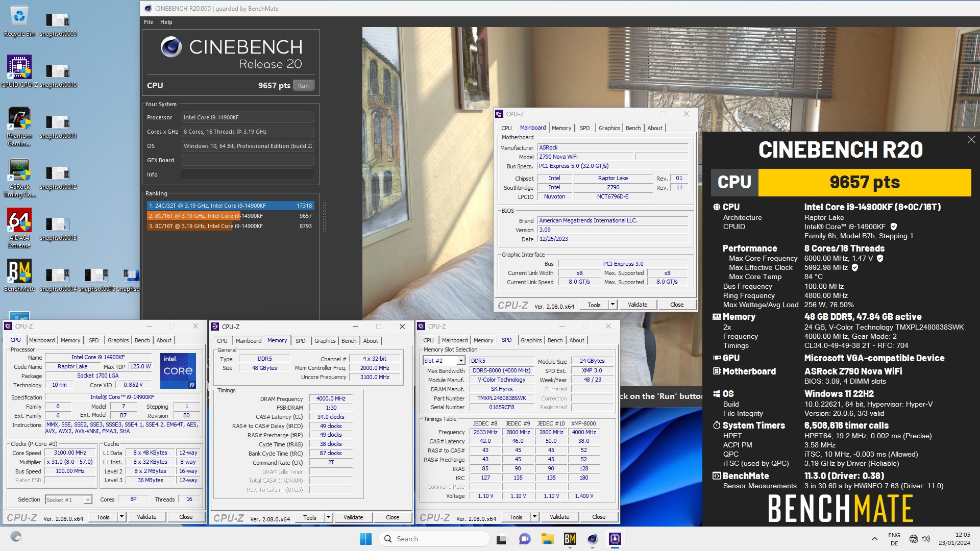Open the Chat app in taskbar

[x=524, y=539]
